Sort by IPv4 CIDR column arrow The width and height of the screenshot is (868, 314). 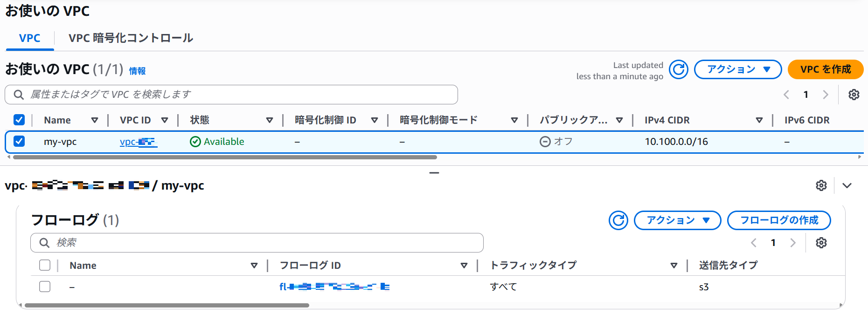[x=759, y=120]
